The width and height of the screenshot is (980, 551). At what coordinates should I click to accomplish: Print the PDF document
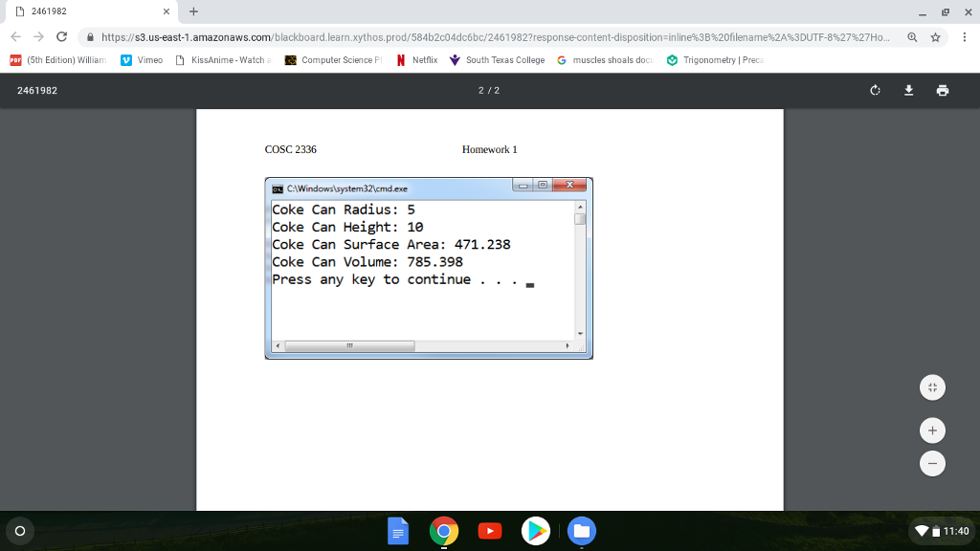click(943, 91)
